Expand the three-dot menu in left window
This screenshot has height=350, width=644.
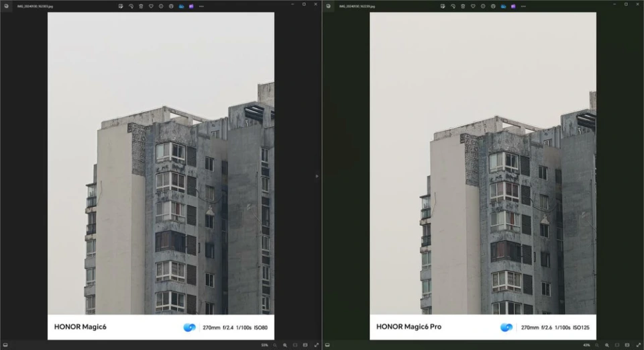201,6
